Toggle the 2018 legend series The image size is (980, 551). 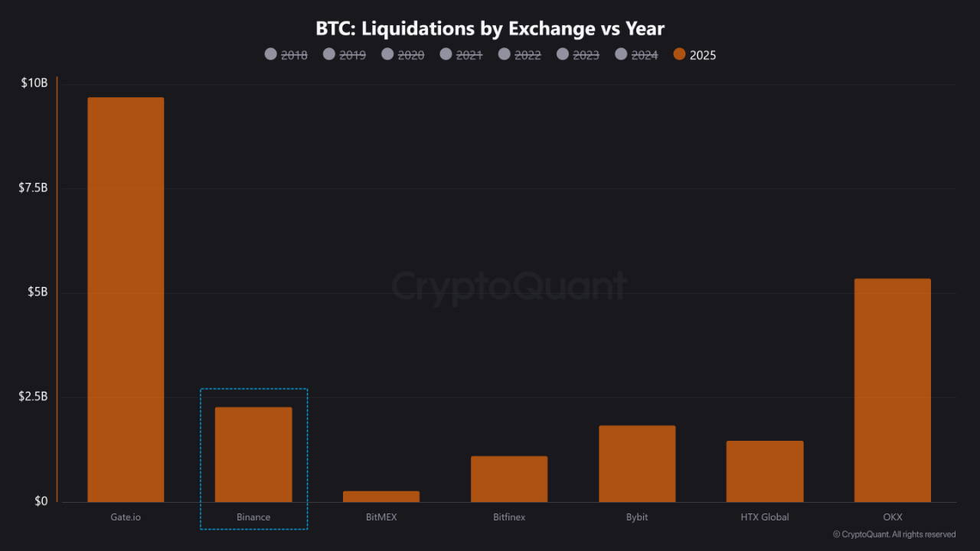(x=286, y=54)
